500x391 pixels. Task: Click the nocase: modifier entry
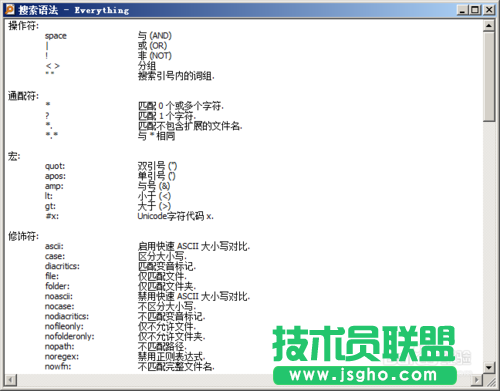(x=60, y=306)
